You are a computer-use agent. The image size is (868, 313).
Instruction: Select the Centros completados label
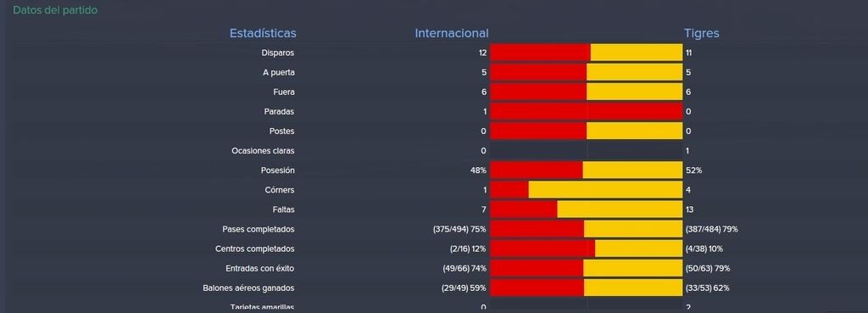254,249
